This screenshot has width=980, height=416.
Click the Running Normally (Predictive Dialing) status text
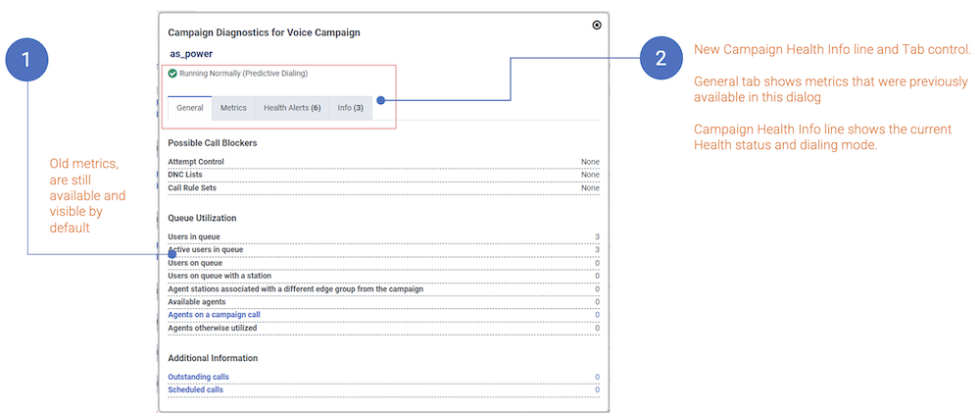[x=243, y=74]
